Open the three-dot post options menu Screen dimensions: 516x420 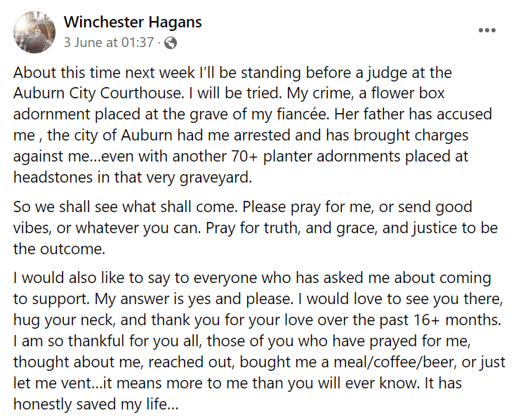(487, 31)
